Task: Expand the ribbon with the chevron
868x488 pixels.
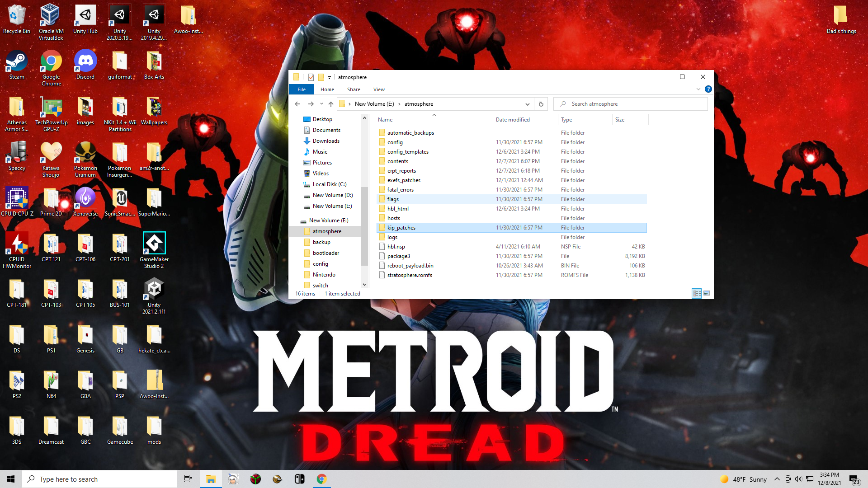Action: coord(698,89)
